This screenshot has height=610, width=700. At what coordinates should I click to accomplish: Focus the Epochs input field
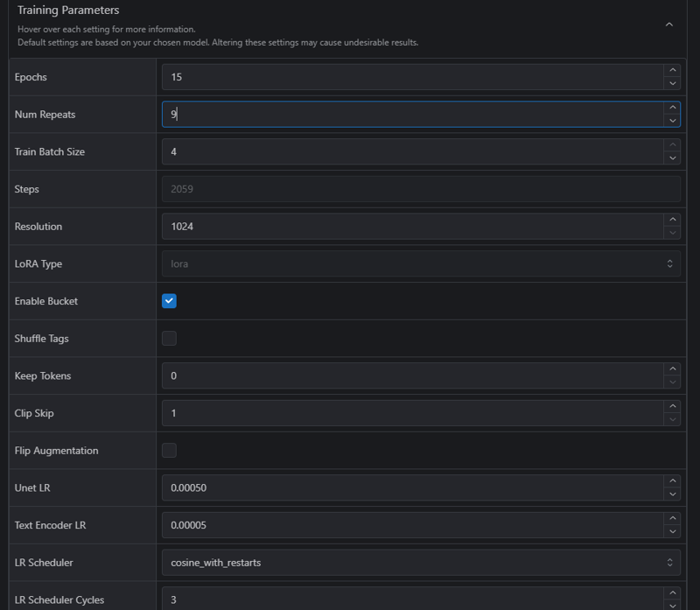click(412, 77)
